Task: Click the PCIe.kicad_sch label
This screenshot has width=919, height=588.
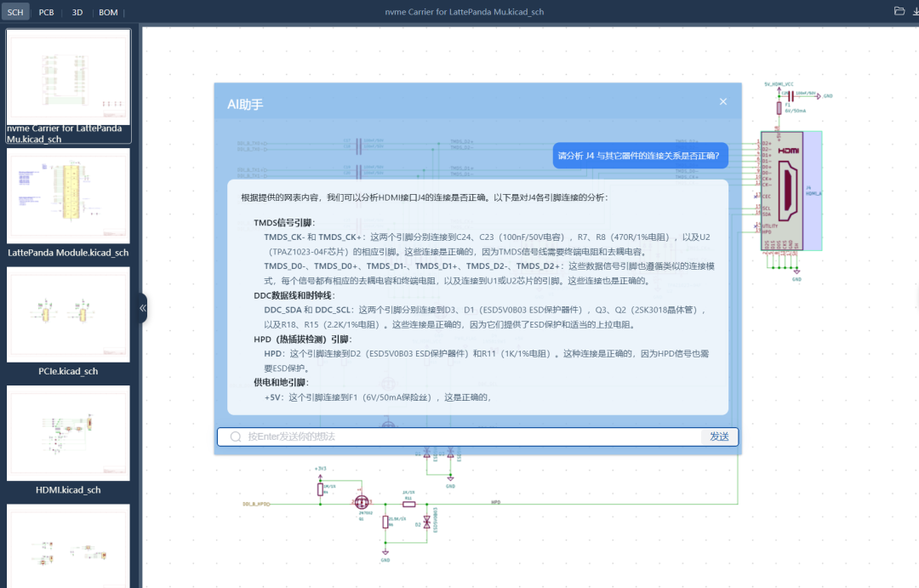Action: click(68, 371)
